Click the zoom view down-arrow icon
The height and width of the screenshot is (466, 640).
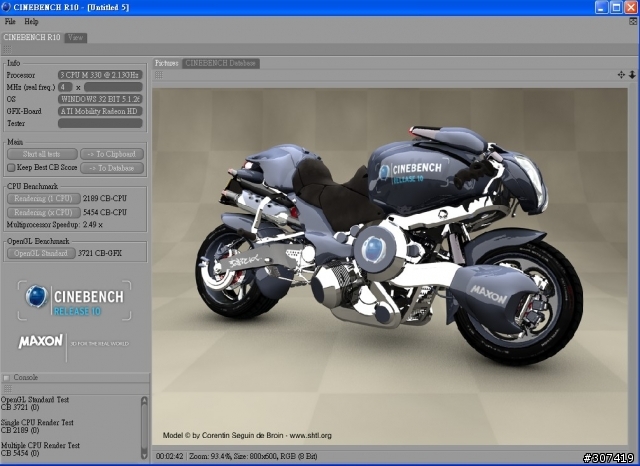632,75
